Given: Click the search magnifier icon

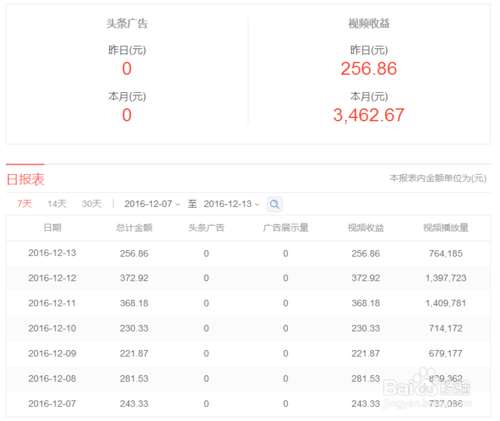Looking at the screenshot, I should 274,204.
